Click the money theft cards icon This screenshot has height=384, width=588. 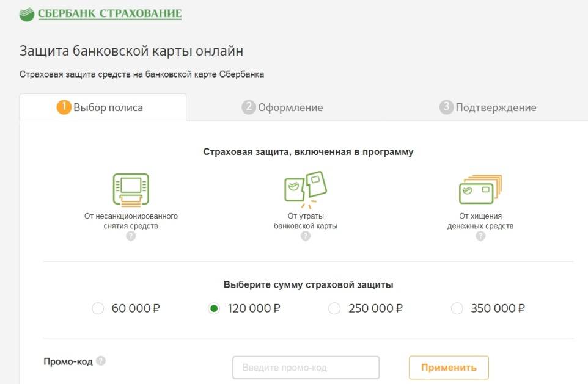pyautogui.click(x=480, y=189)
